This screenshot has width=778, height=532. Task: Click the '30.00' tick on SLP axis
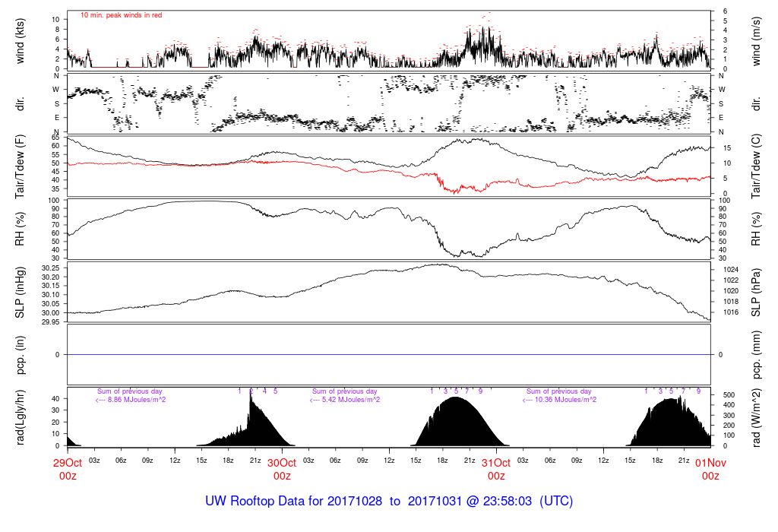point(51,312)
